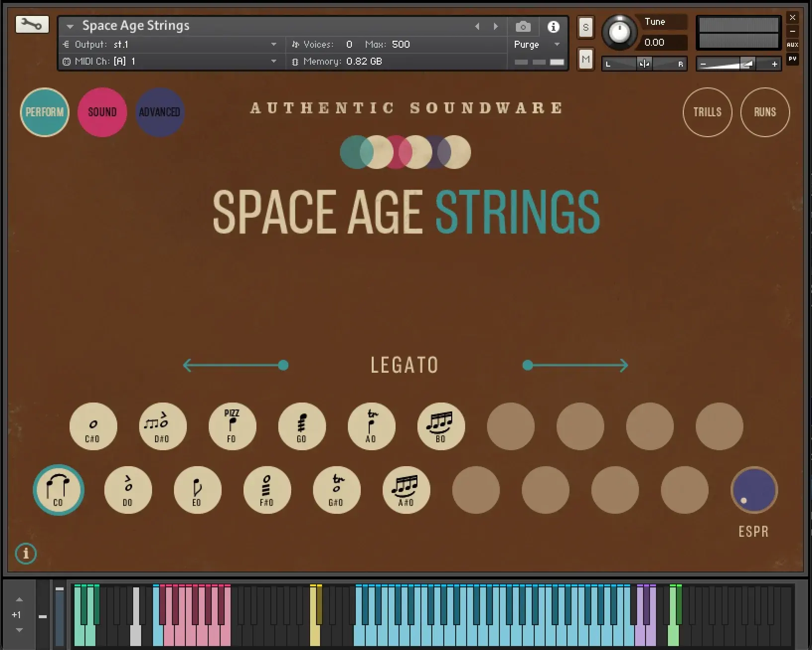
Task: Shift keyboard octave up arrow
Action: click(x=19, y=600)
